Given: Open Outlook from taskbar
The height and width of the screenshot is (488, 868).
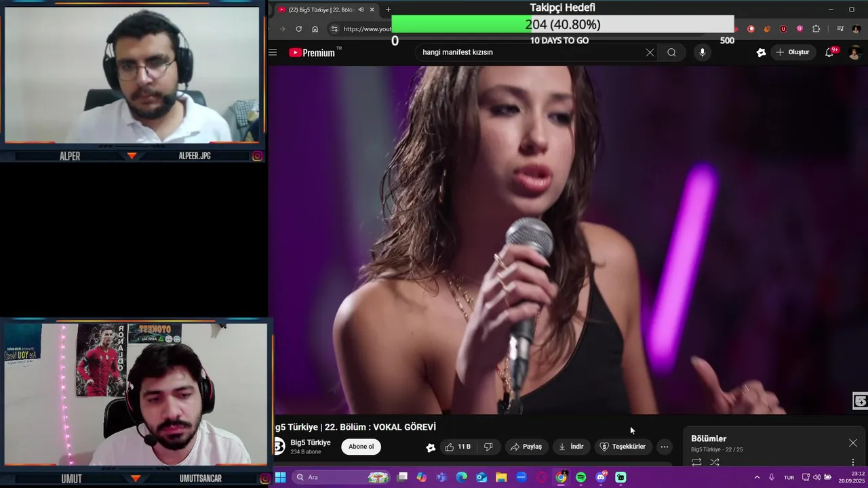Looking at the screenshot, I should coord(481,477).
